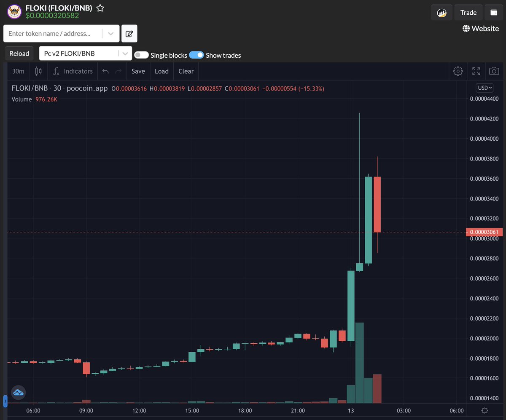Enable the Single blocks toggle
506x420 pixels.
point(141,55)
